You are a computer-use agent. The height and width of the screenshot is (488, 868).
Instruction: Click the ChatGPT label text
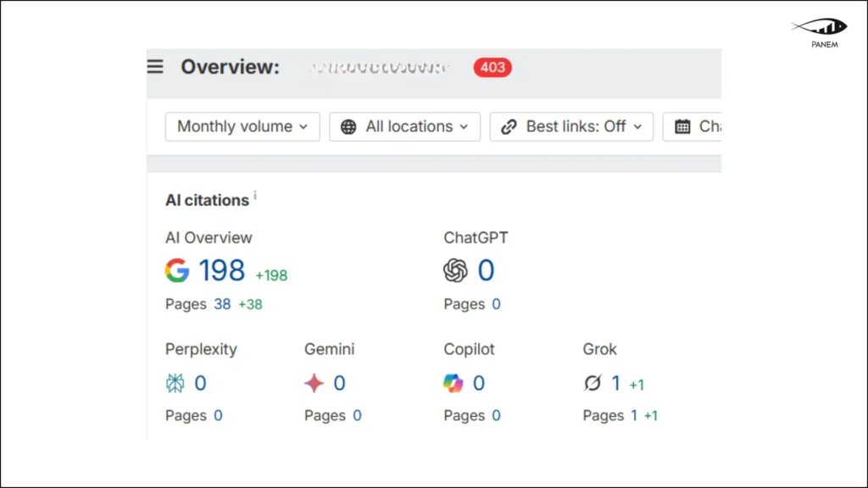[476, 238]
